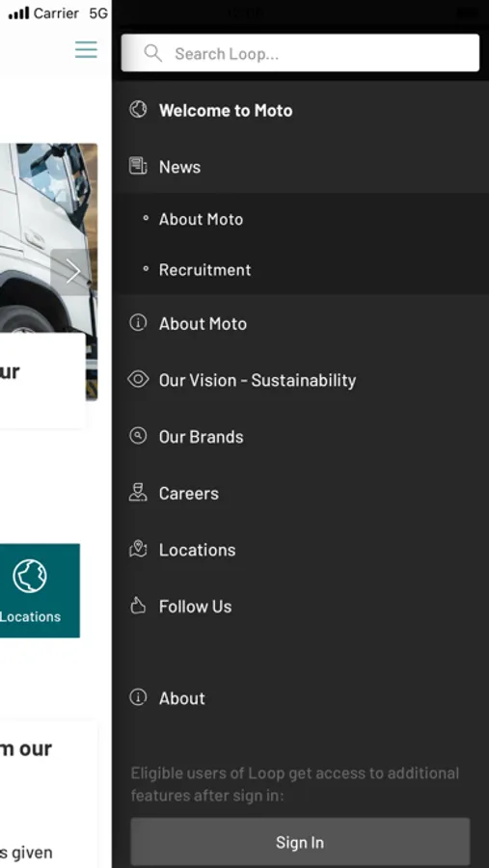
Task: Click the Our Brands search-circle icon
Action: pyautogui.click(x=138, y=436)
